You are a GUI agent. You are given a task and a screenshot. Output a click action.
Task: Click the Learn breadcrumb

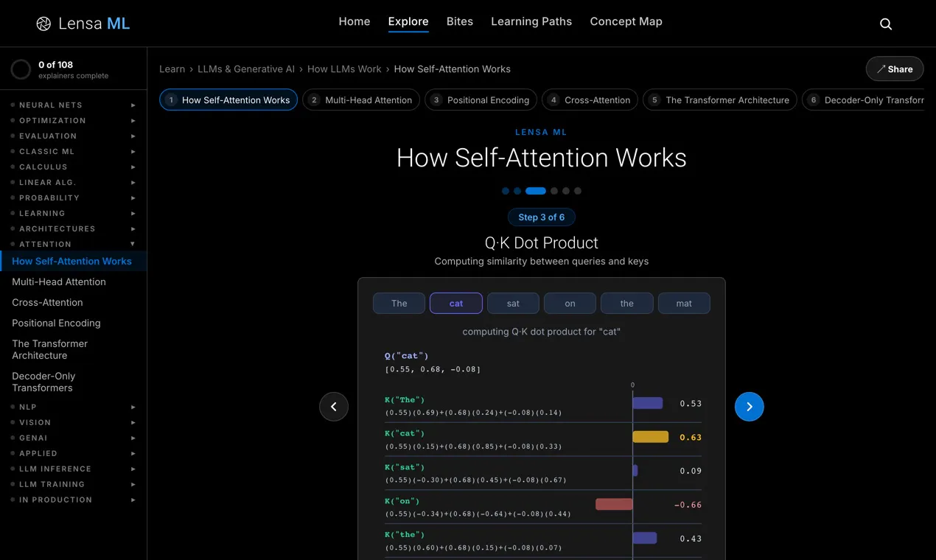[172, 69]
